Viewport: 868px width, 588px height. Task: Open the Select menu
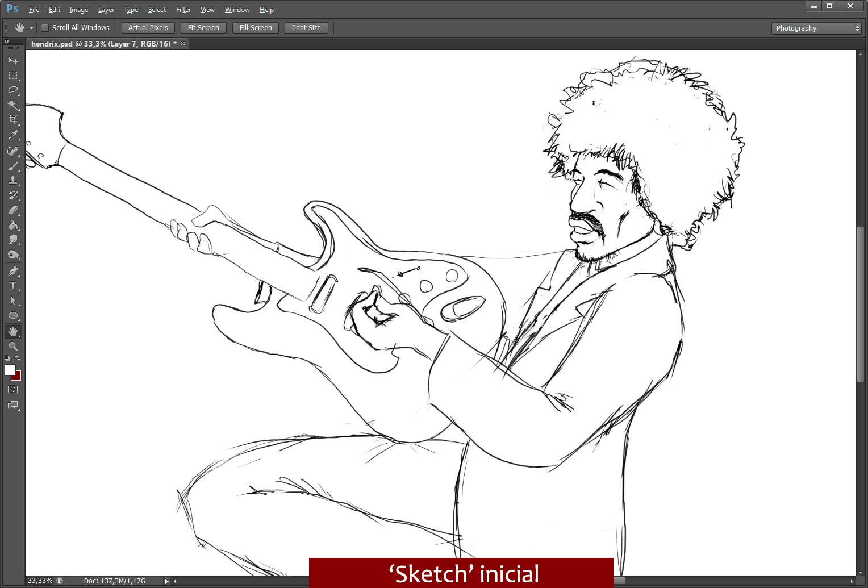(x=157, y=10)
